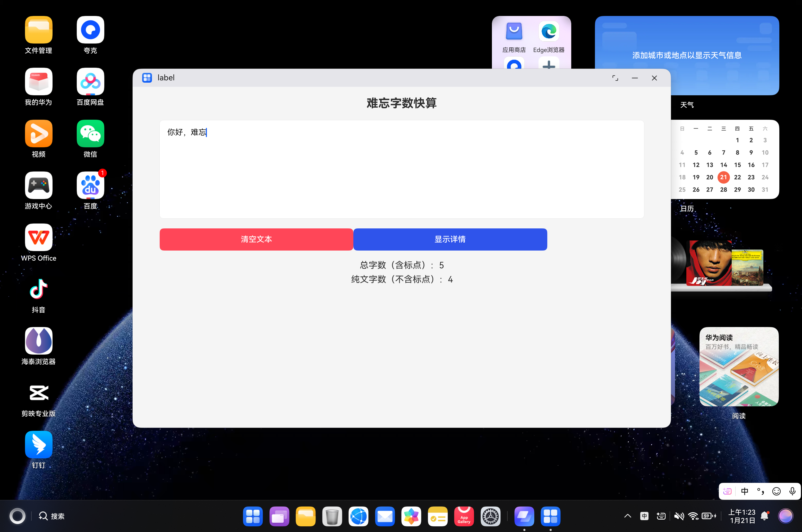Unmute the speaker in the system tray
Viewport: 802px width, 532px height.
click(x=679, y=516)
